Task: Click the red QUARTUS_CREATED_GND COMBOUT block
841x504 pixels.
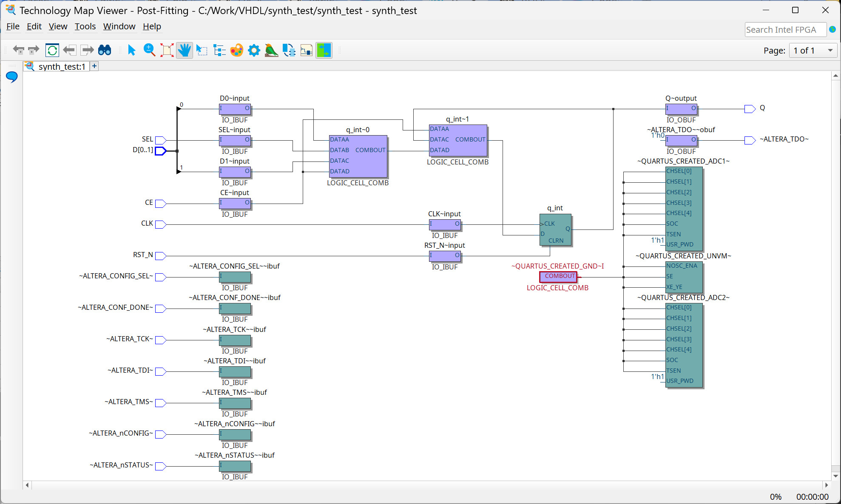Action: (x=558, y=277)
